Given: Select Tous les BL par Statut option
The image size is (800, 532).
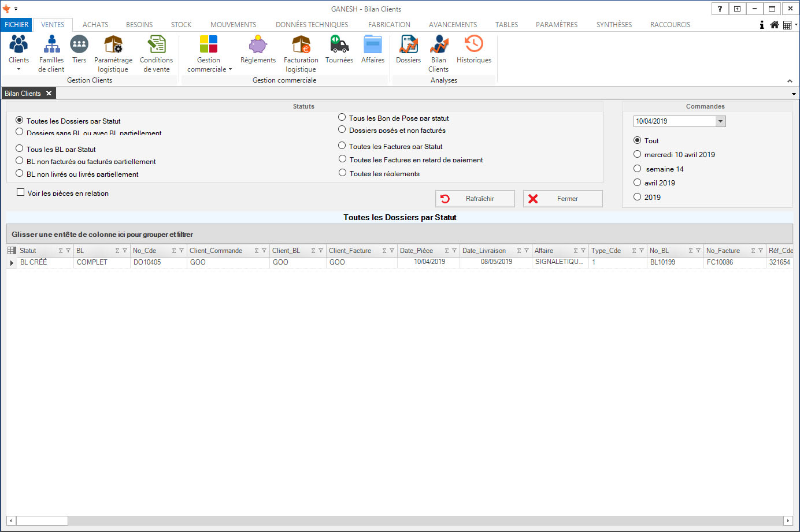Looking at the screenshot, I should 20,148.
